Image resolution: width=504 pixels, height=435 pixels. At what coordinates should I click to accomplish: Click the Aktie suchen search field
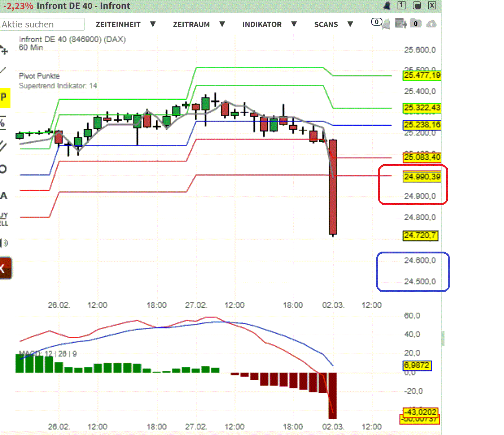[x=41, y=24]
